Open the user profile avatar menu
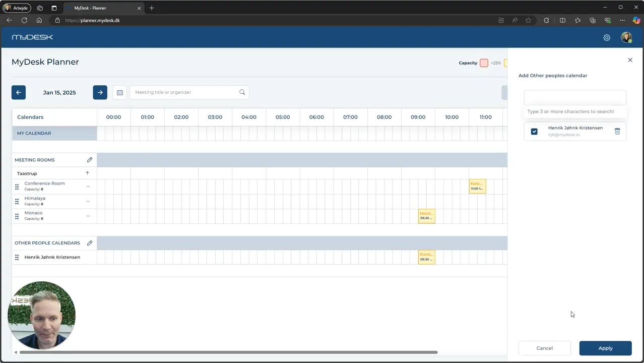 coord(626,37)
